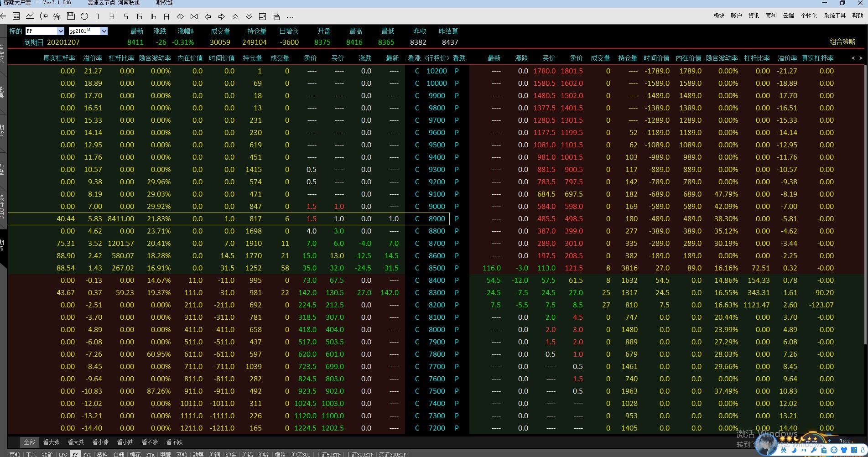Switch to the PTA bottom tab

tap(150, 454)
